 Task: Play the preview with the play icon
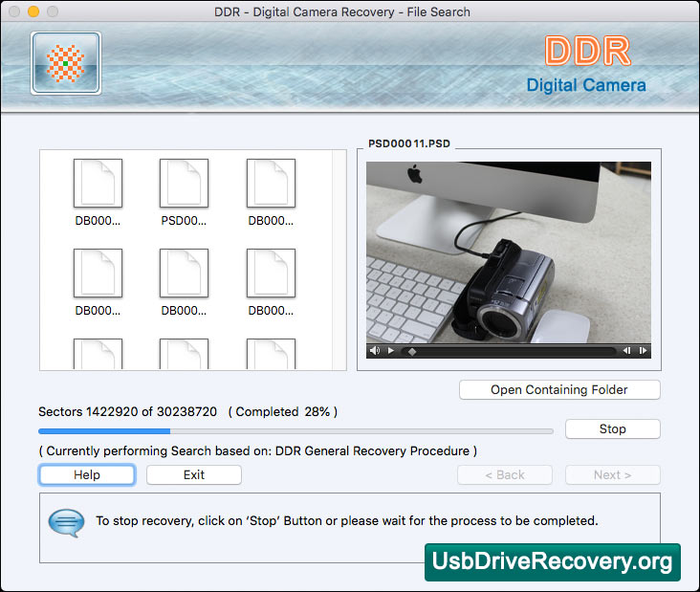391,351
